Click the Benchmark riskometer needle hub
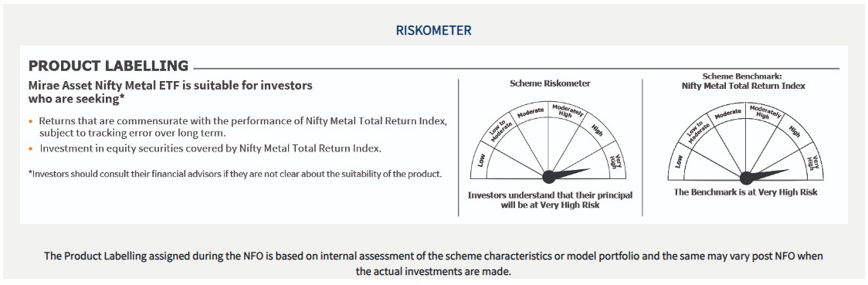The height and width of the screenshot is (285, 868). [746, 178]
